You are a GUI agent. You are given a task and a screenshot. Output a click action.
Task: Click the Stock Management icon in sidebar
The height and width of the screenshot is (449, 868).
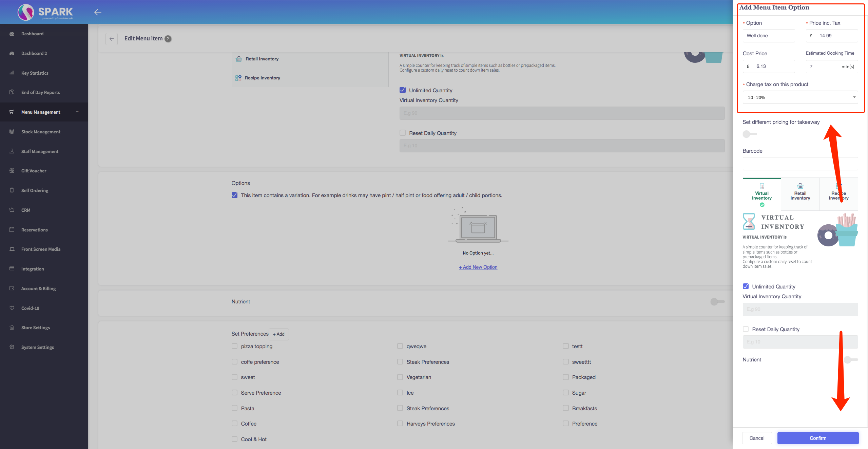click(12, 132)
